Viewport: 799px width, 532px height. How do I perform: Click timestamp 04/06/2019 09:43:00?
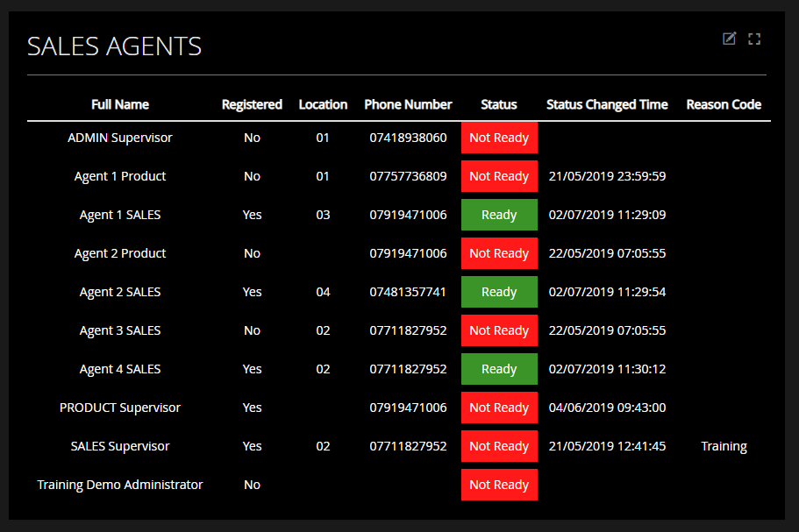(x=607, y=408)
